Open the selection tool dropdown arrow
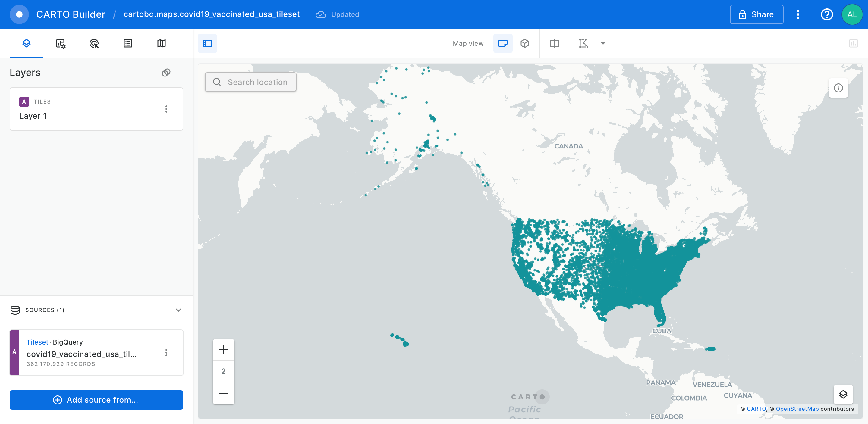 (x=603, y=43)
